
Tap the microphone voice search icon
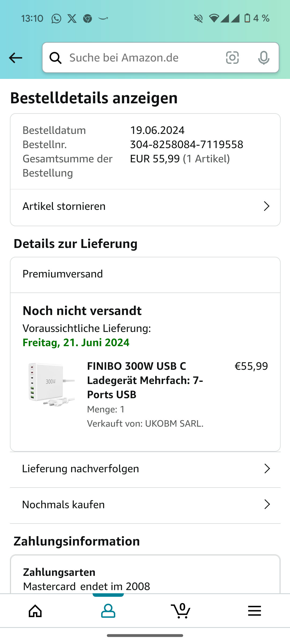pyautogui.click(x=263, y=58)
